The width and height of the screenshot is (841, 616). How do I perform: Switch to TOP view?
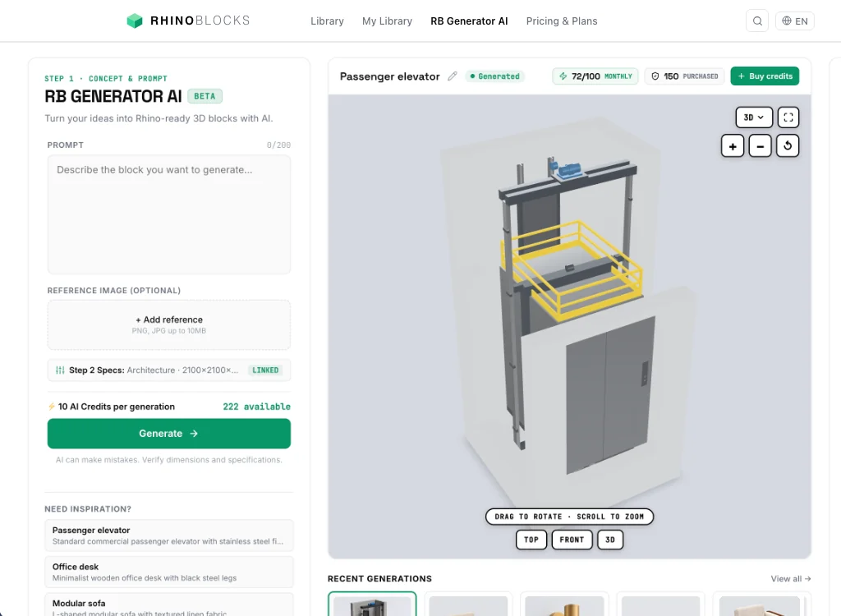tap(531, 540)
